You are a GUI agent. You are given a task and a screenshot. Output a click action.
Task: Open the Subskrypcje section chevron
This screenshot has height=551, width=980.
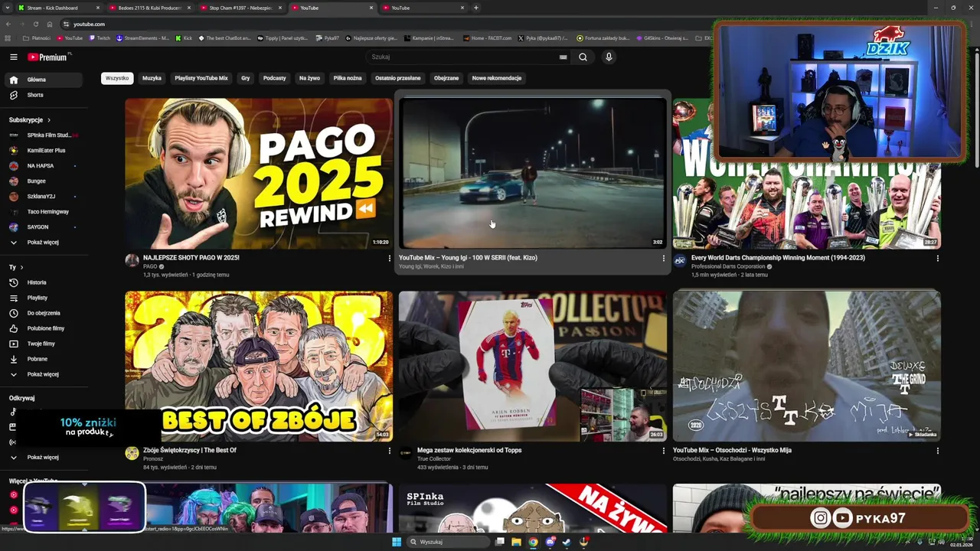click(49, 120)
